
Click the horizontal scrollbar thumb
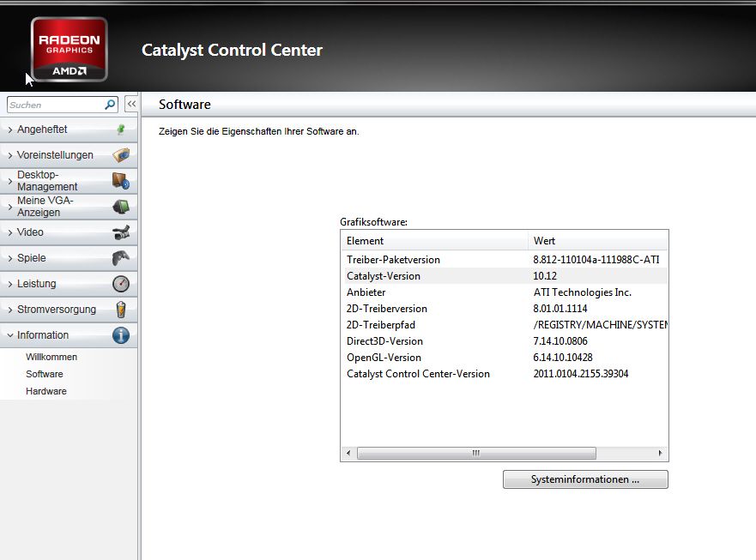476,453
